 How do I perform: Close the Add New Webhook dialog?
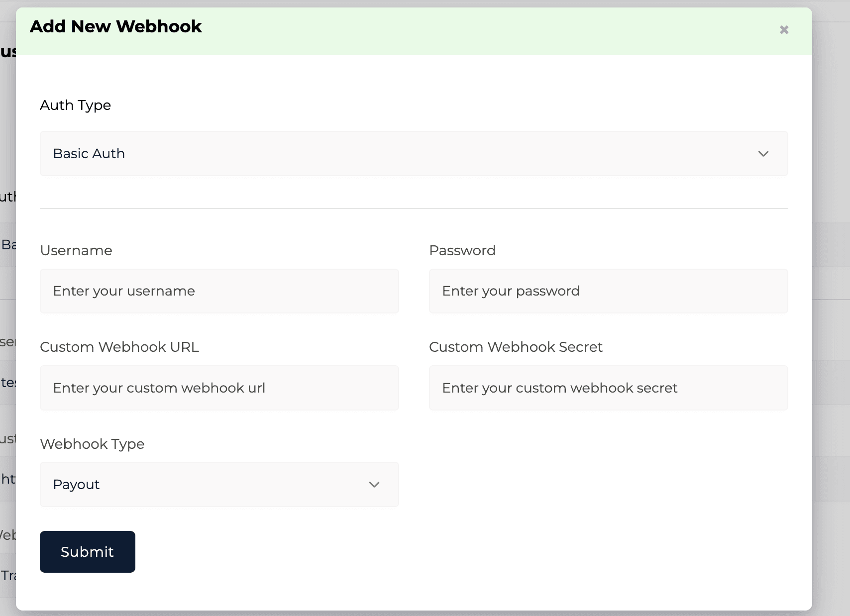(784, 29)
